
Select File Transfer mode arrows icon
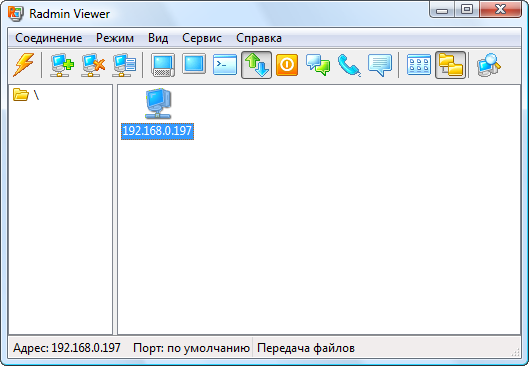[256, 65]
